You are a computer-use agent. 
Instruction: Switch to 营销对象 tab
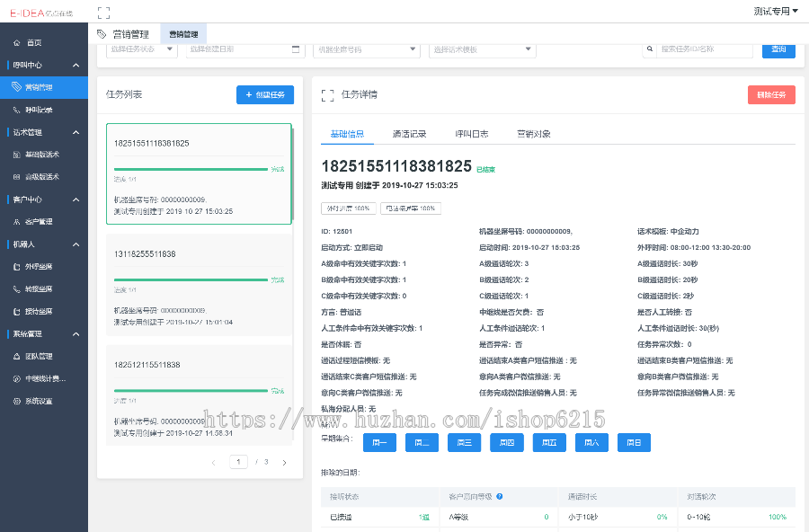[x=534, y=134]
